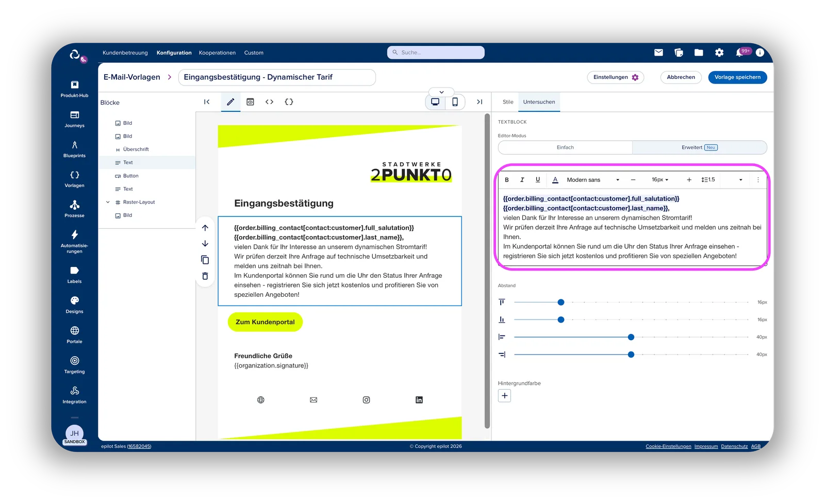Move the text block down
Screen dimensions: 825x504
[x=205, y=244]
